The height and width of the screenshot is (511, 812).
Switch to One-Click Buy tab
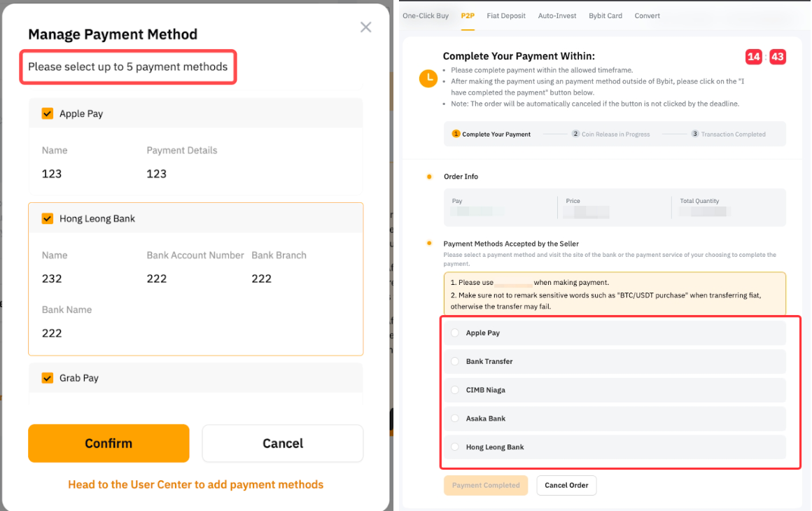click(x=426, y=16)
